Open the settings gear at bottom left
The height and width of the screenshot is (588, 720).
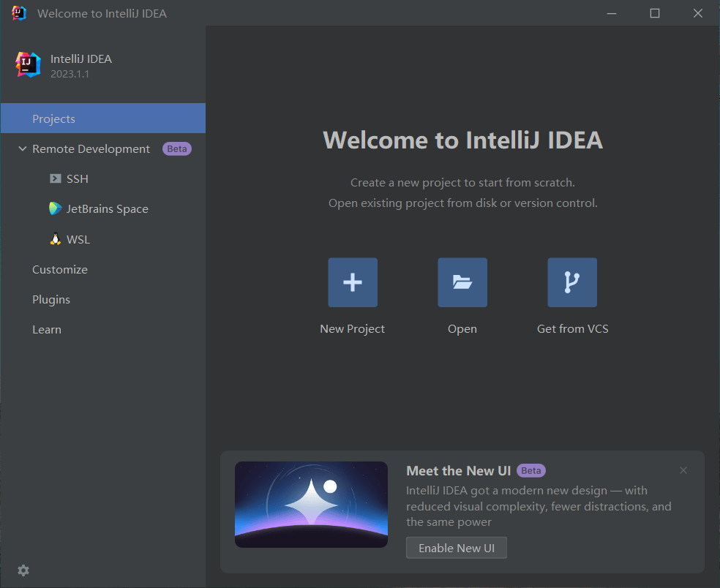tap(23, 570)
